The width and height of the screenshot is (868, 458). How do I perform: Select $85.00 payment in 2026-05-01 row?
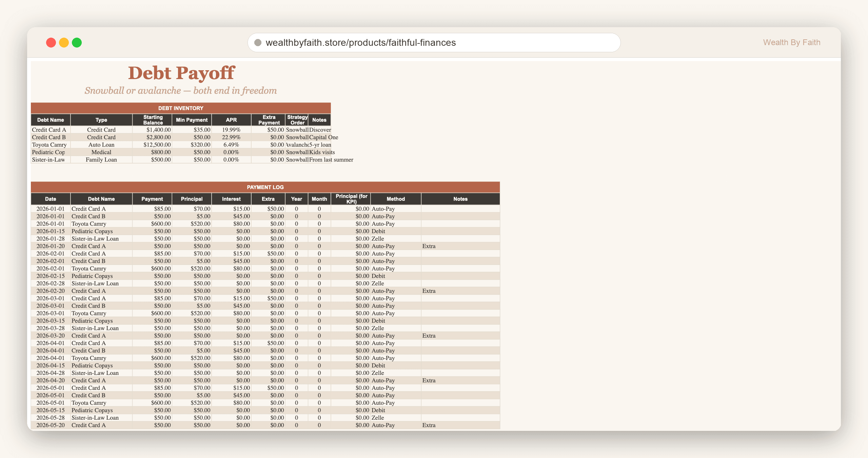[152, 388]
